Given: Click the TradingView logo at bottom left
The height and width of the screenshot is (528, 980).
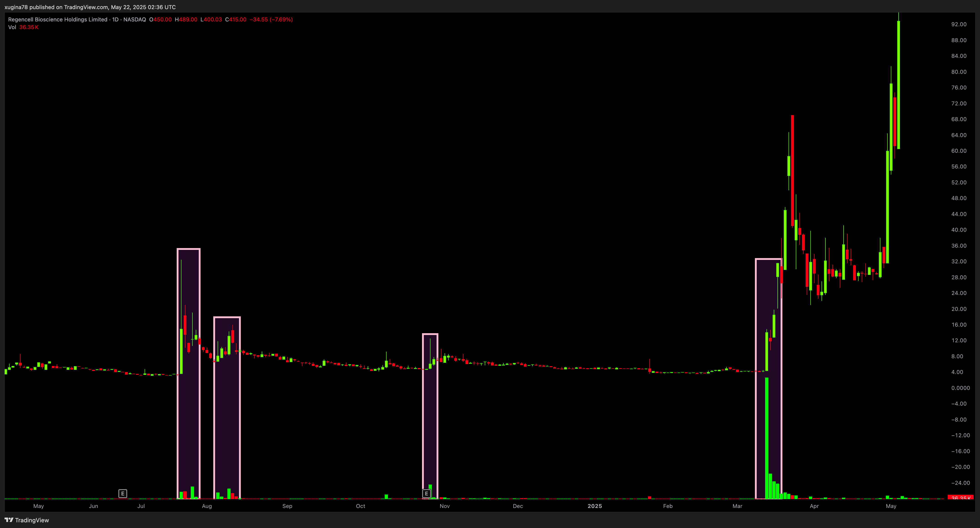Looking at the screenshot, I should point(27,520).
